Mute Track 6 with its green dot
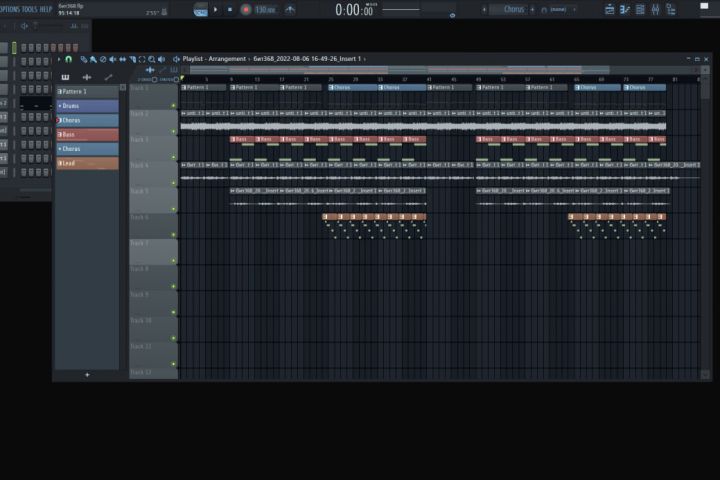 (174, 235)
